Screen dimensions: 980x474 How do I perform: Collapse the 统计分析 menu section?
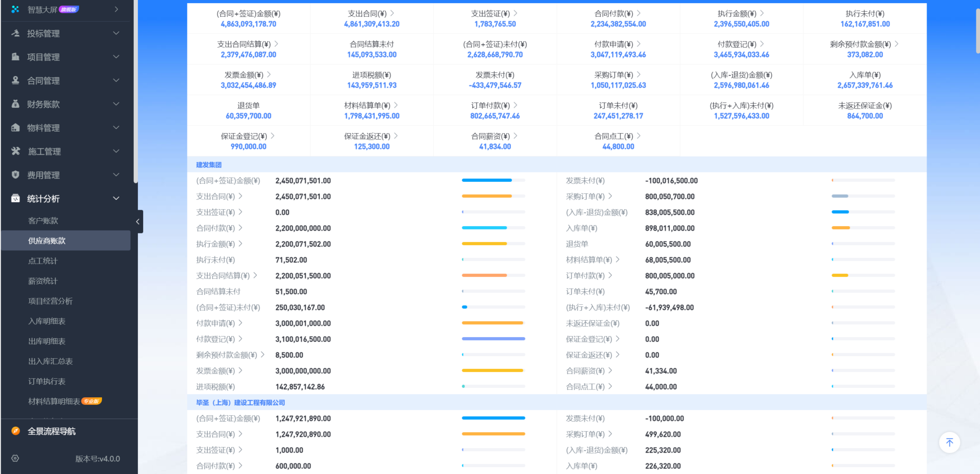click(x=116, y=199)
